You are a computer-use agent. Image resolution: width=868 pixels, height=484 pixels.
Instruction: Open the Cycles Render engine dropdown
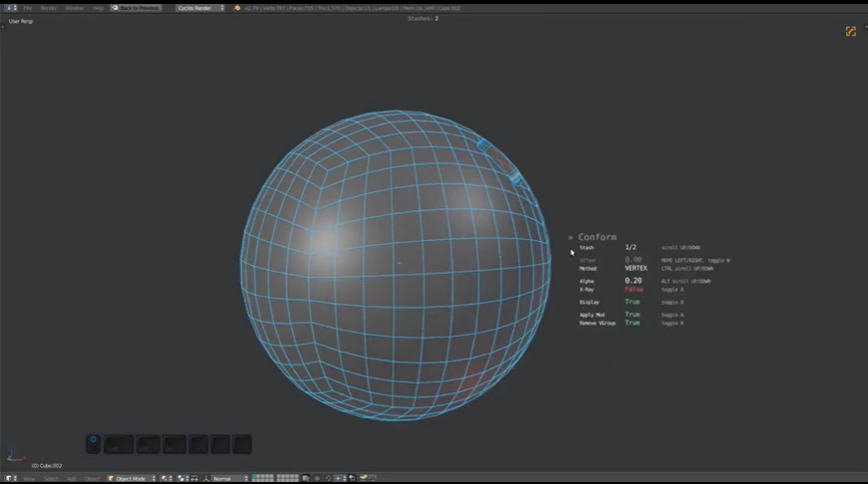point(199,8)
